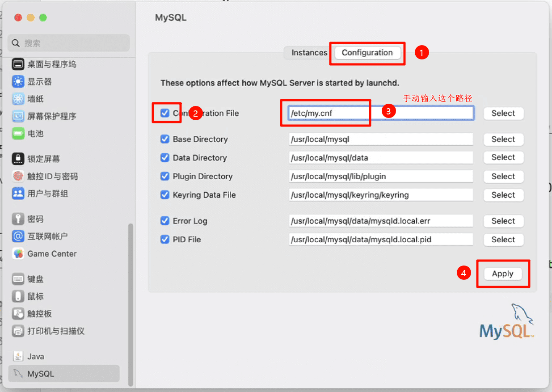The image size is (552, 392).
Task: Toggle the Keyring Data File checkbox
Action: [164, 195]
